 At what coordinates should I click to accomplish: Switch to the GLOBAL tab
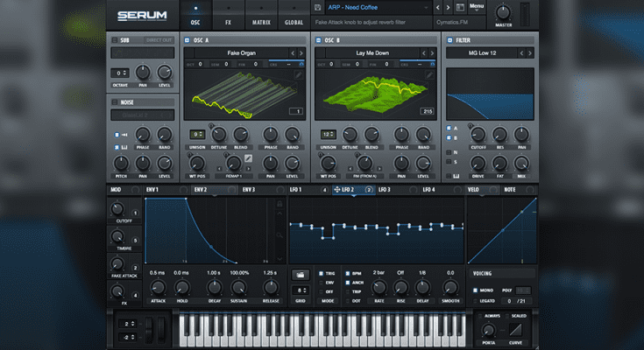[x=294, y=15]
